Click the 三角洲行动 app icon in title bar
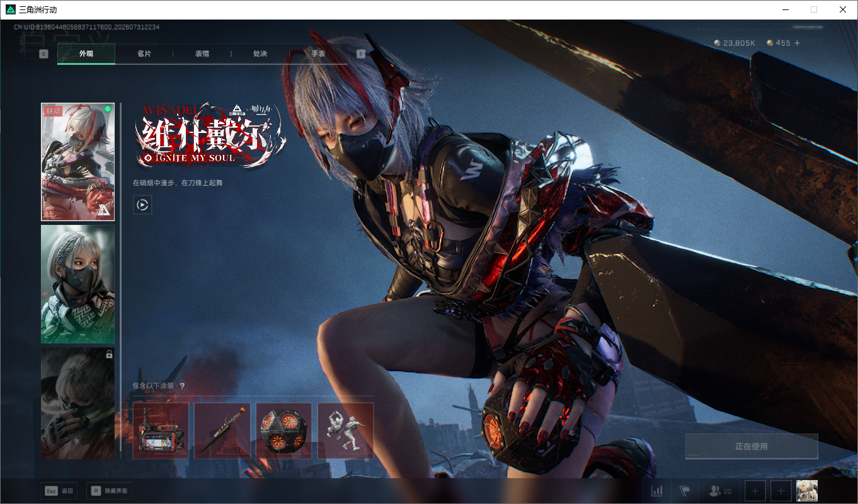 pos(11,9)
